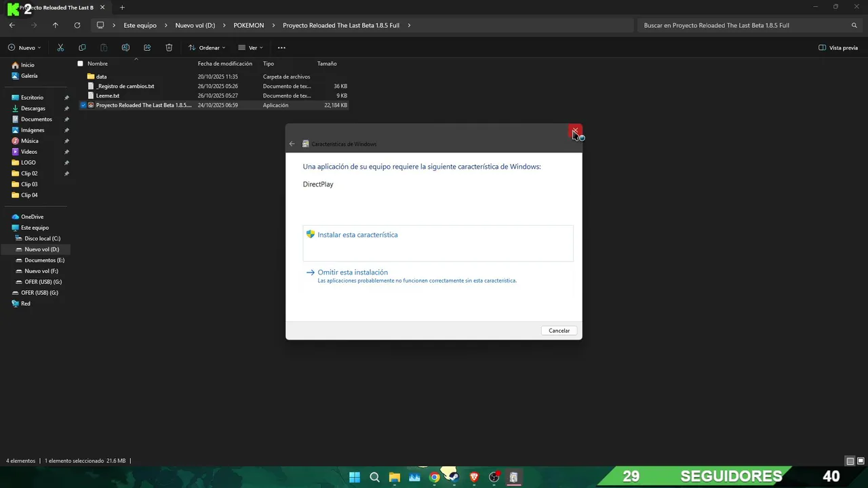Click Omitir esta instalación link
The image size is (868, 488).
(353, 272)
